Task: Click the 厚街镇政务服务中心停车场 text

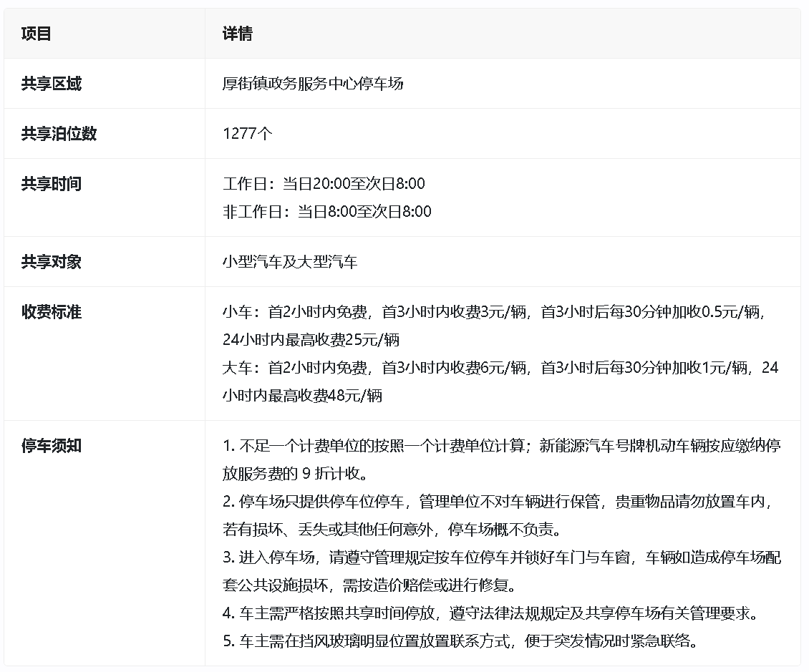Action: [x=313, y=84]
